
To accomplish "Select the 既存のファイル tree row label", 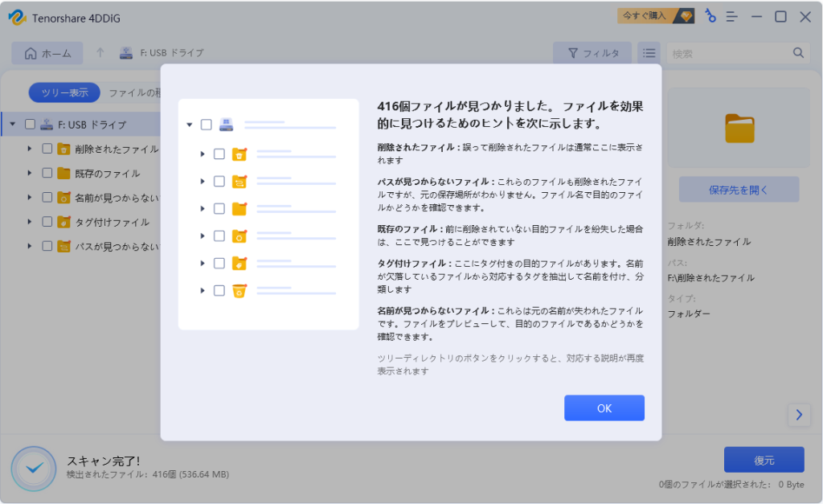I will tap(108, 174).
